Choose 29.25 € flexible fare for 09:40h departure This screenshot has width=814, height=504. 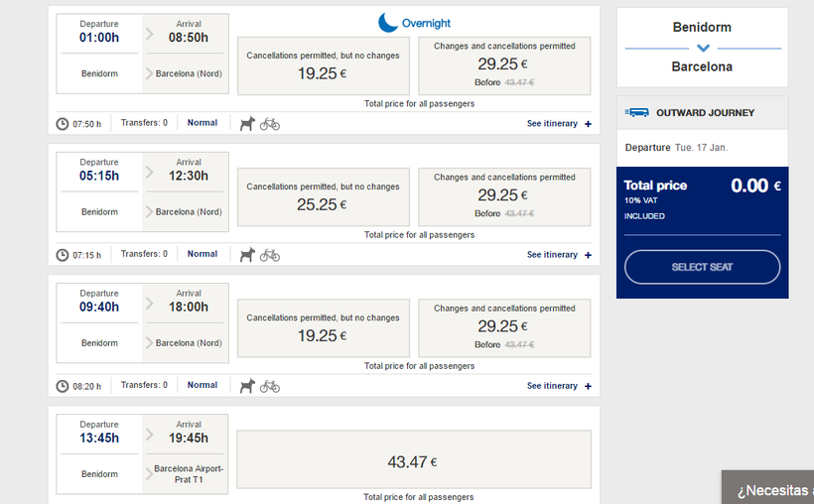(x=504, y=327)
